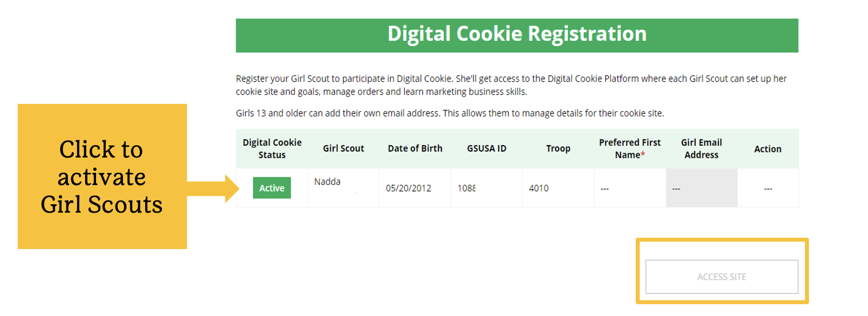
Task: Click the Girl Scout column header
Action: pos(343,148)
